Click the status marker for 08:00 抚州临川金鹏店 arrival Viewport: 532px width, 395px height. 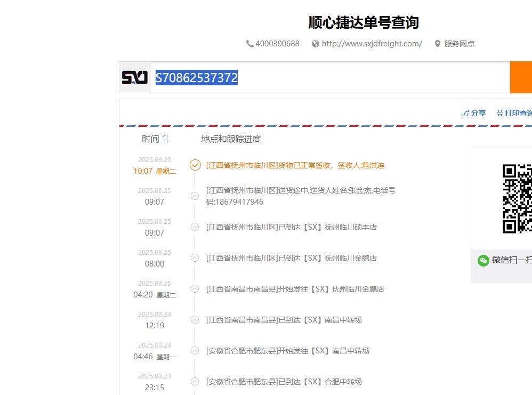pos(195,258)
